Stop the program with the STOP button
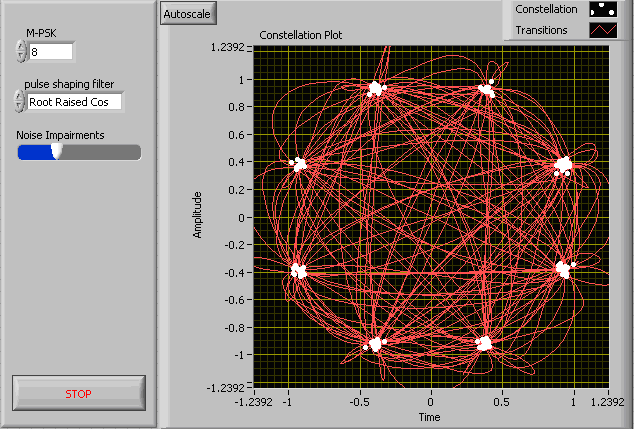Screen dimensions: 634x429 79,393
